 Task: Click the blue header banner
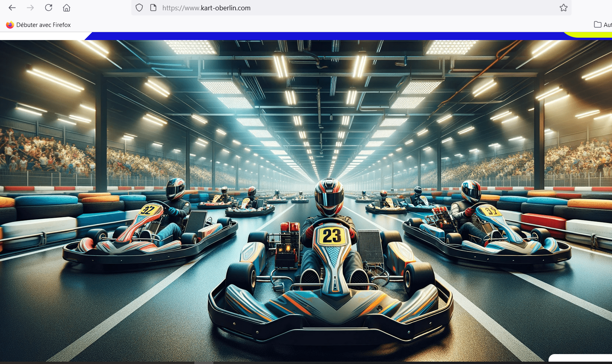click(x=317, y=36)
